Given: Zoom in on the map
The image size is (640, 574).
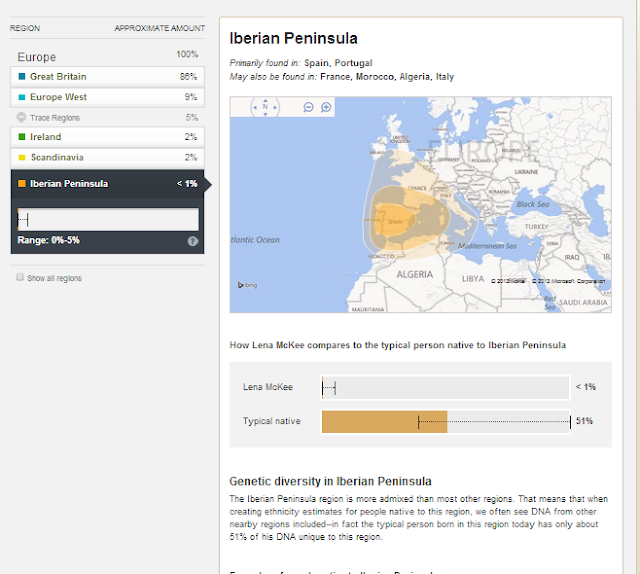Looking at the screenshot, I should 326,107.
